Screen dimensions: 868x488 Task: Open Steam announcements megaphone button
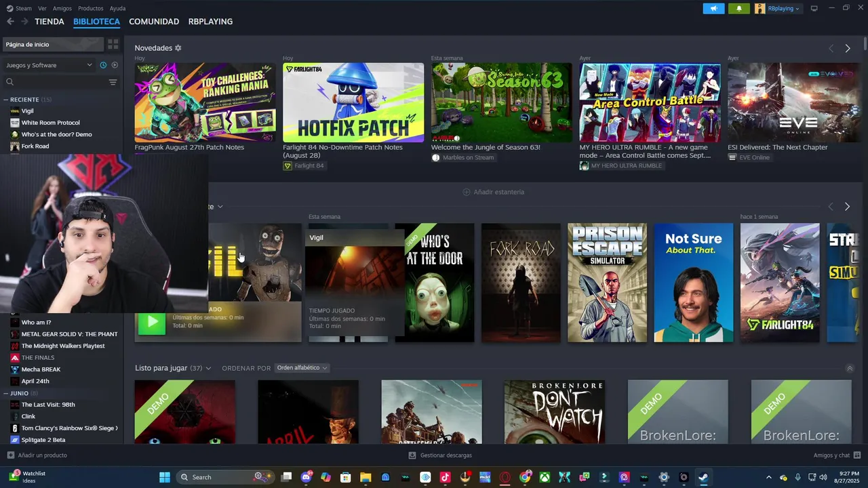(713, 8)
